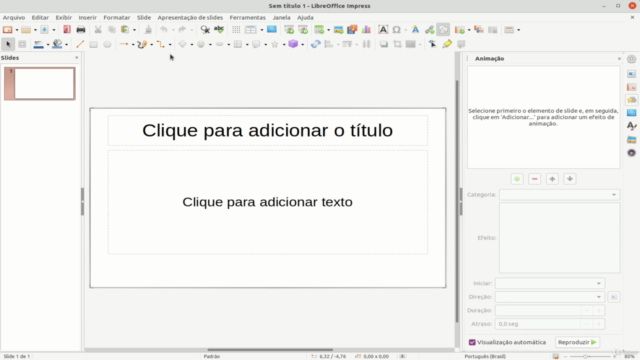Click the Insert Audio or Video icon
The height and width of the screenshot is (360, 640).
coord(352,29)
